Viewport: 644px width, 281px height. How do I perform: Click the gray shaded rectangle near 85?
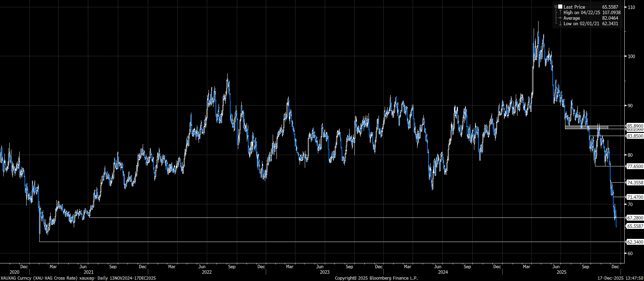[586, 127]
